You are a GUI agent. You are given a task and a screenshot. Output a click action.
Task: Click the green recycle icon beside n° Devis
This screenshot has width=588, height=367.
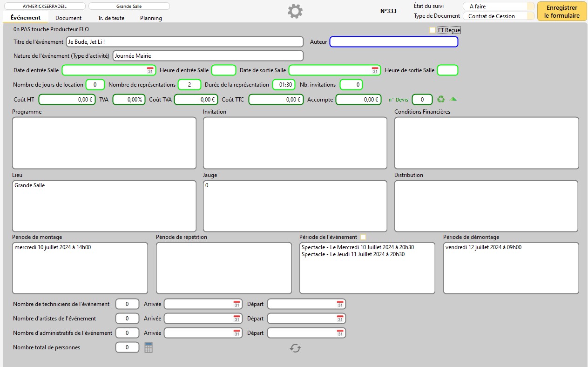440,99
